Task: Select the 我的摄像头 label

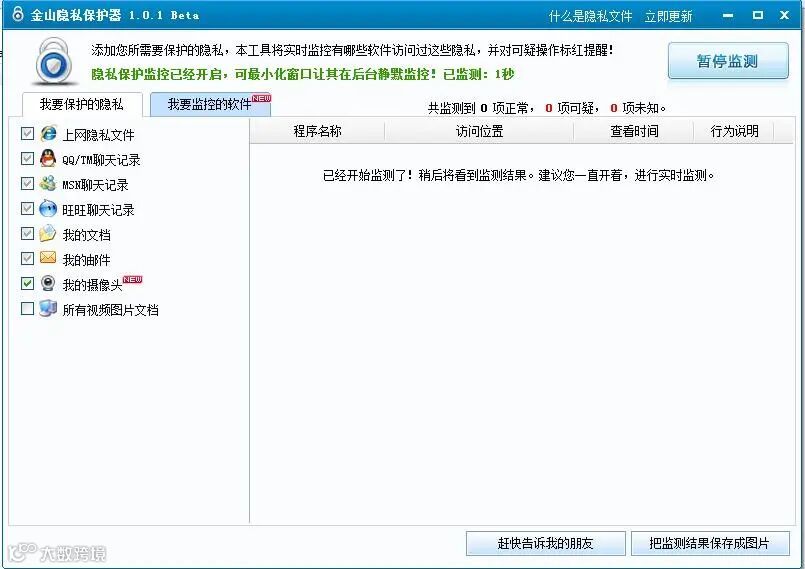Action: [x=92, y=285]
